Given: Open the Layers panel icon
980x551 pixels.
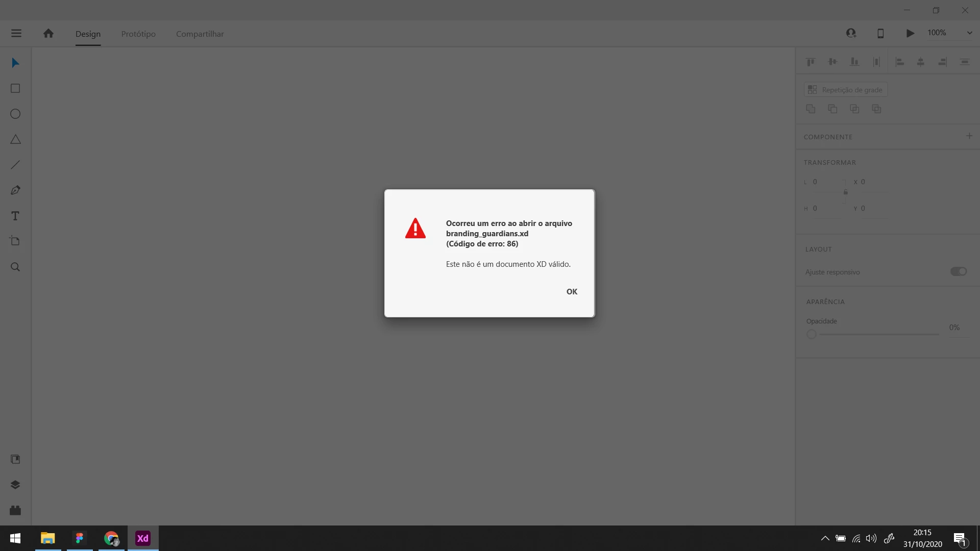Looking at the screenshot, I should (15, 485).
